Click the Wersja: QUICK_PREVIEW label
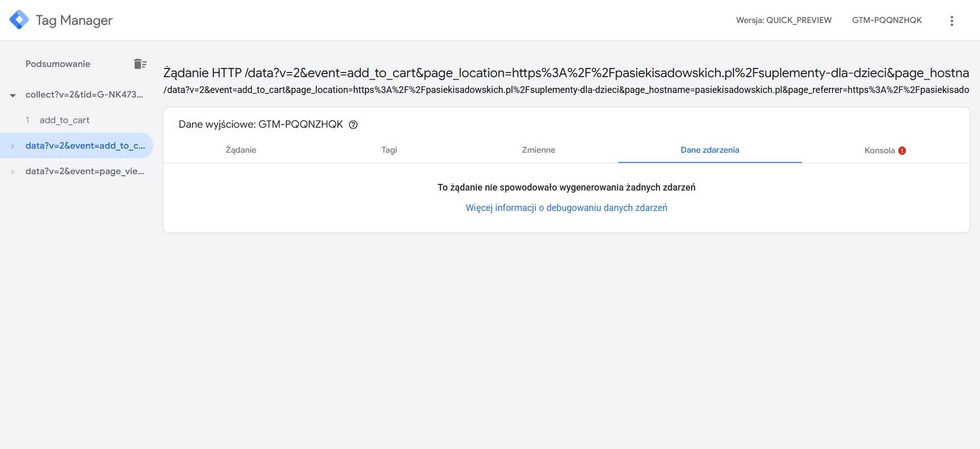The height and width of the screenshot is (449, 980). (783, 20)
